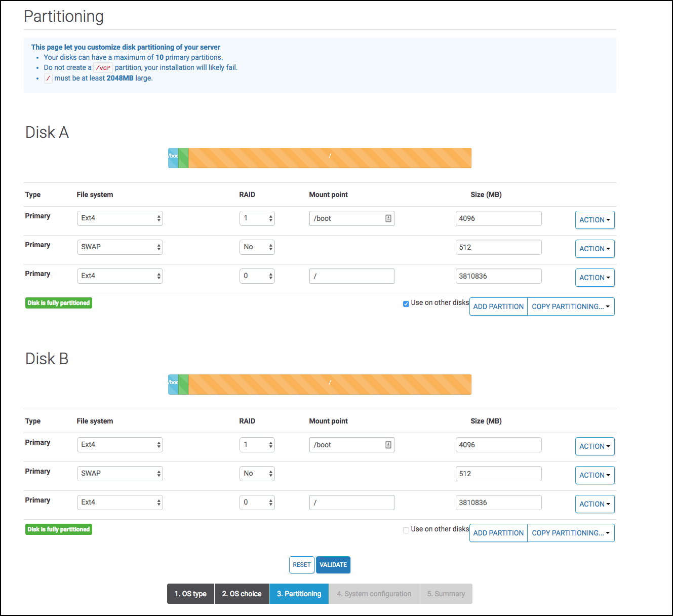Screen dimensions: 673x616
Task: Click the RESET button
Action: tap(301, 564)
